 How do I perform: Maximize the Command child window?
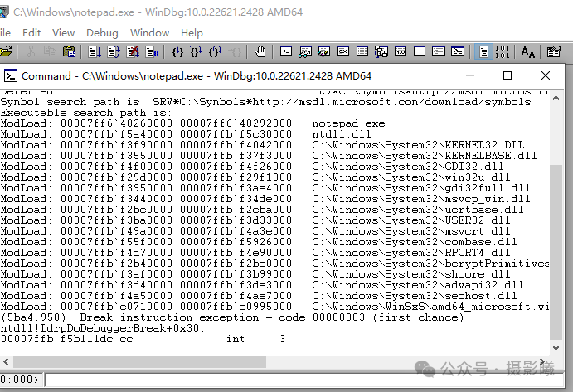tap(507, 75)
